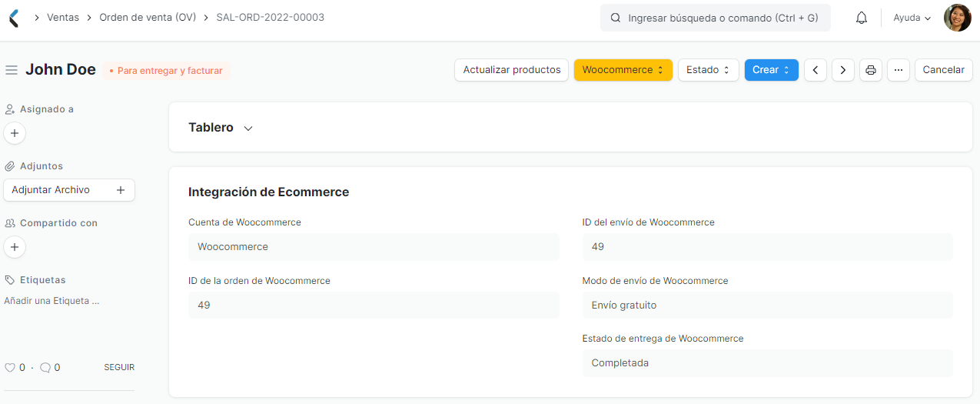Image resolution: width=980 pixels, height=404 pixels.
Task: Open comments bubble icon
Action: click(x=45, y=368)
